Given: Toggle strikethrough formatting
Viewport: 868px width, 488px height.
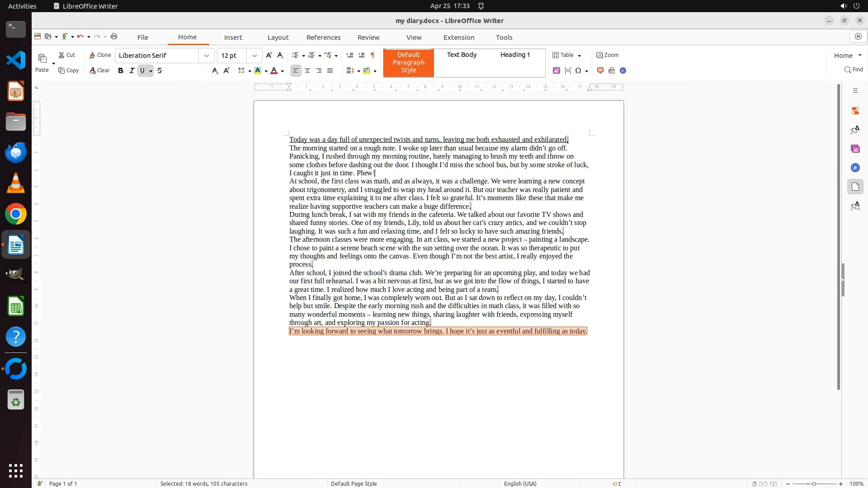Looking at the screenshot, I should (160, 70).
